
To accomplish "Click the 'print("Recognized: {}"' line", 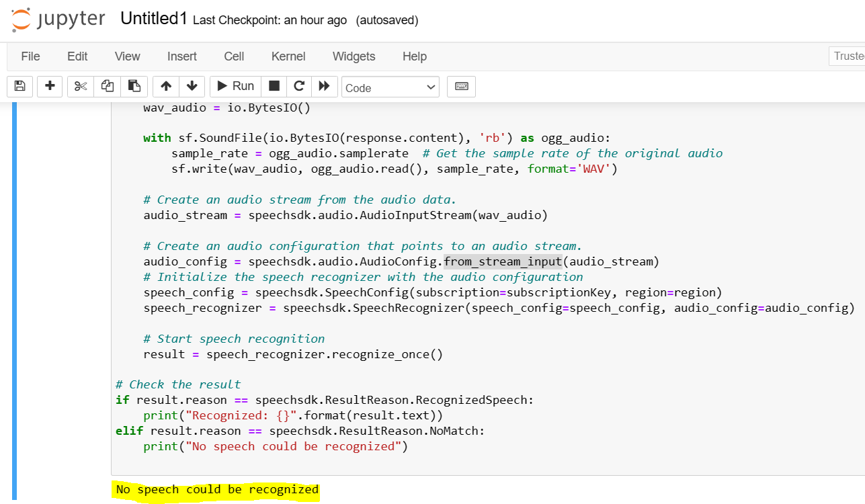I will coord(293,415).
